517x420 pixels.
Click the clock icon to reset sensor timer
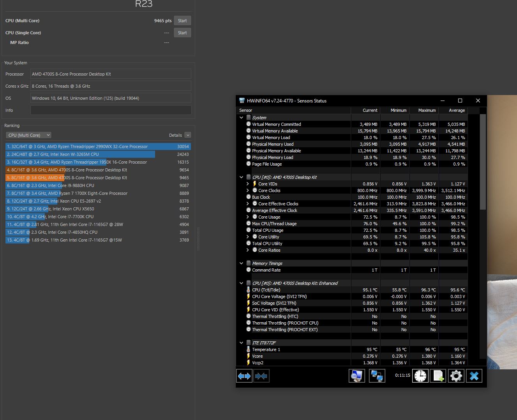[x=420, y=376]
